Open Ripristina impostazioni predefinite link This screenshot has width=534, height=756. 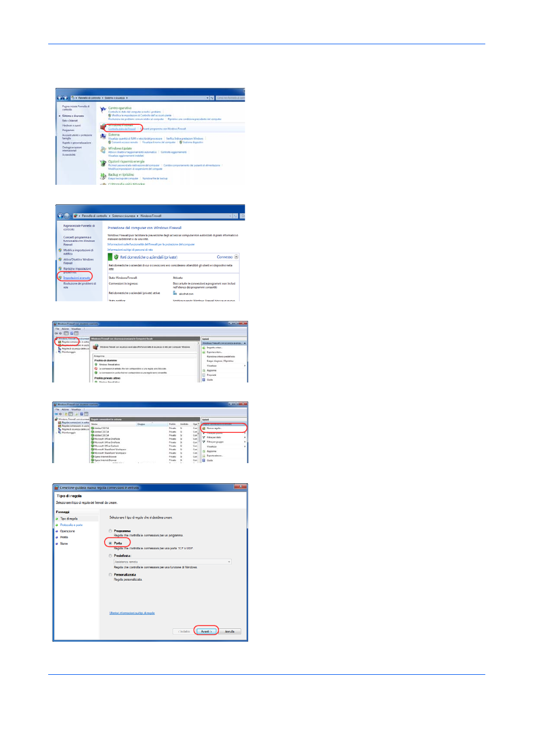pos(77,270)
